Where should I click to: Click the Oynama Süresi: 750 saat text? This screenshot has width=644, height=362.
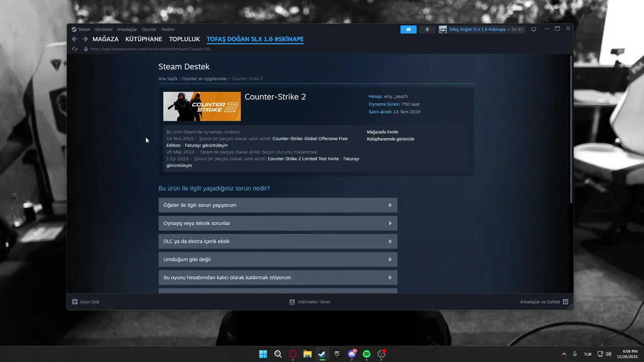(x=394, y=104)
